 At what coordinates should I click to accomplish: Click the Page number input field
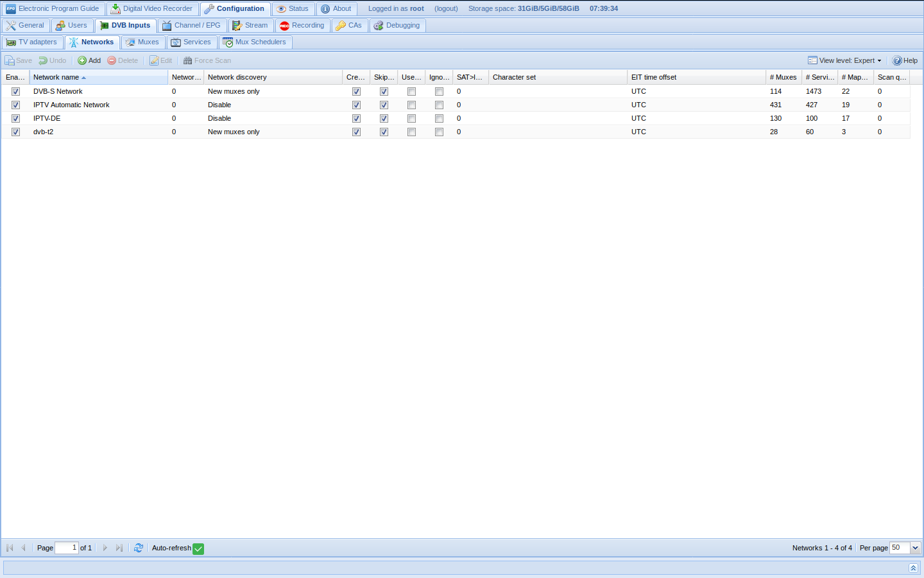66,548
